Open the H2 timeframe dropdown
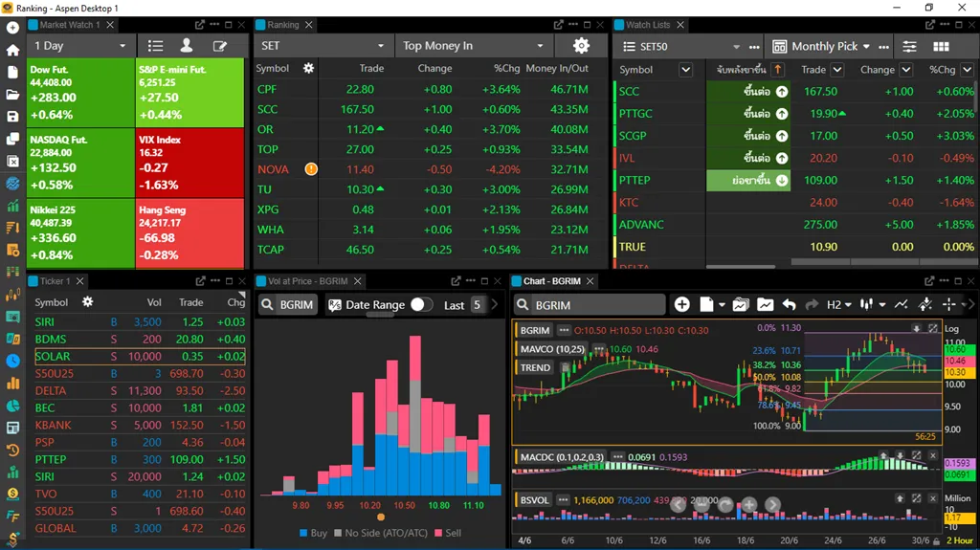 tap(838, 304)
